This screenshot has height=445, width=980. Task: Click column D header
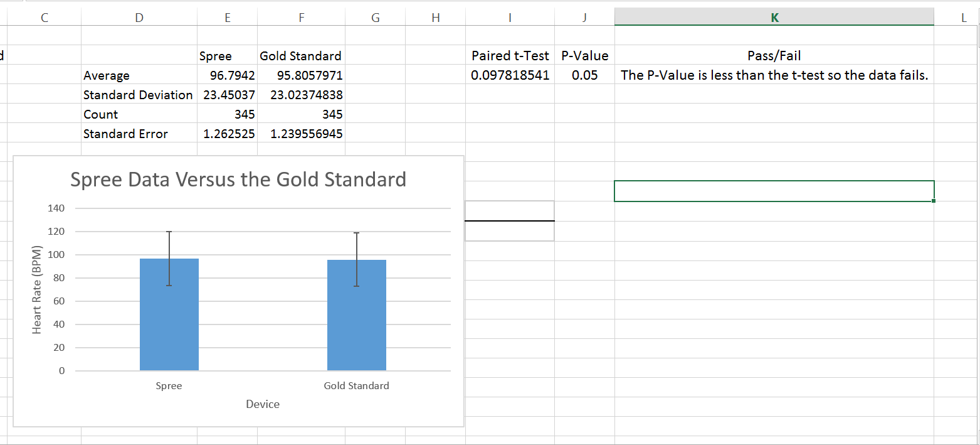139,18
